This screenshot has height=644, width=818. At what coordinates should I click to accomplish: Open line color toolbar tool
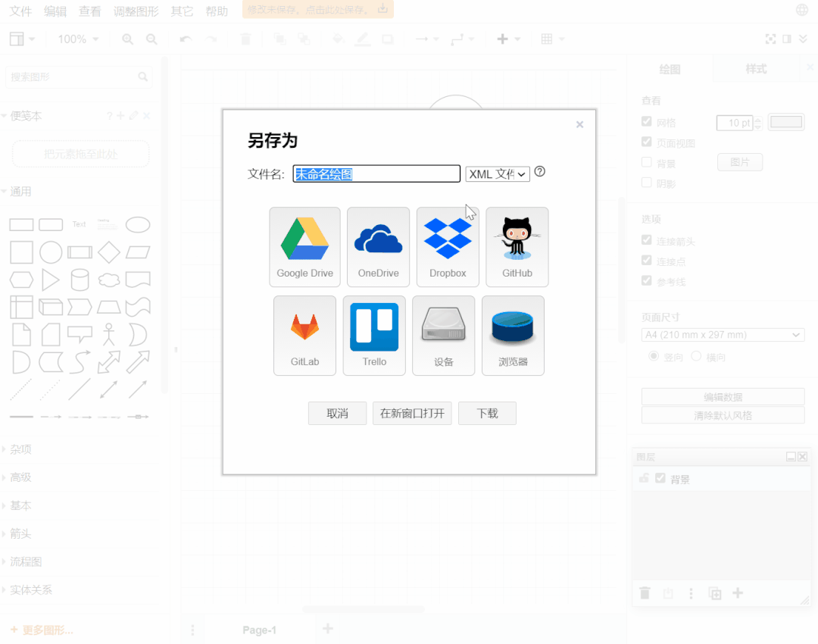point(363,39)
